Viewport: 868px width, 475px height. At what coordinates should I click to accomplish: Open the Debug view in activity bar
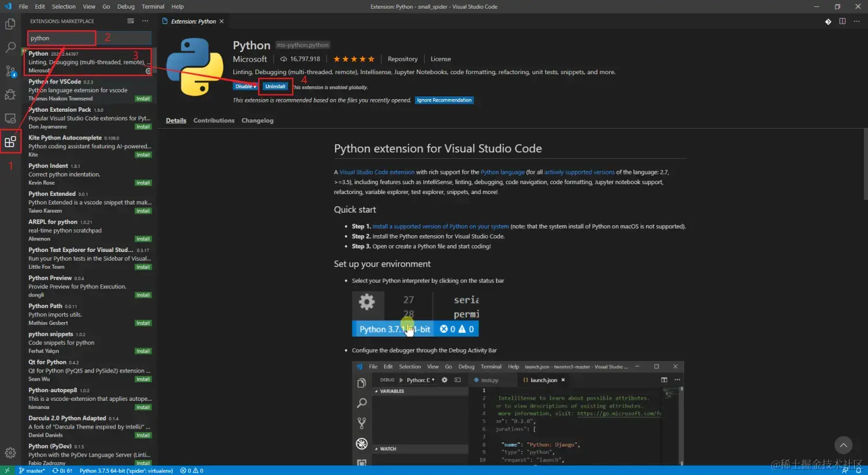click(10, 94)
